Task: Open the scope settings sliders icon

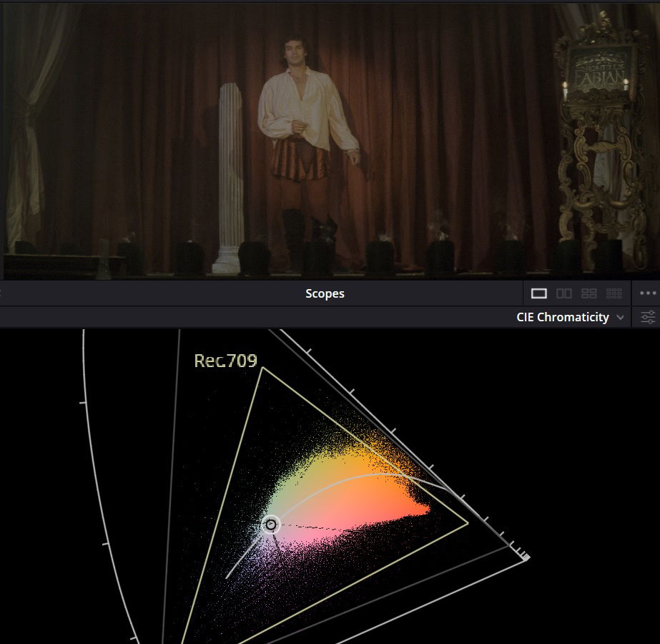Action: (x=649, y=317)
